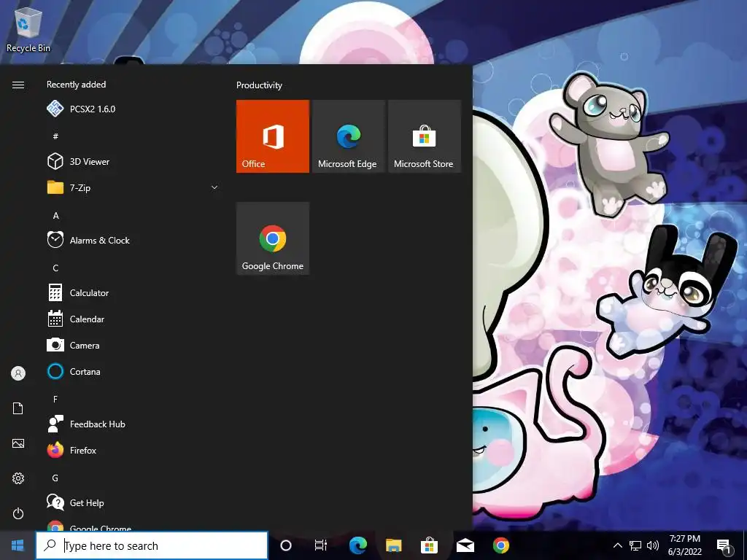
Task: Click the G letter header in app list
Action: point(55,478)
